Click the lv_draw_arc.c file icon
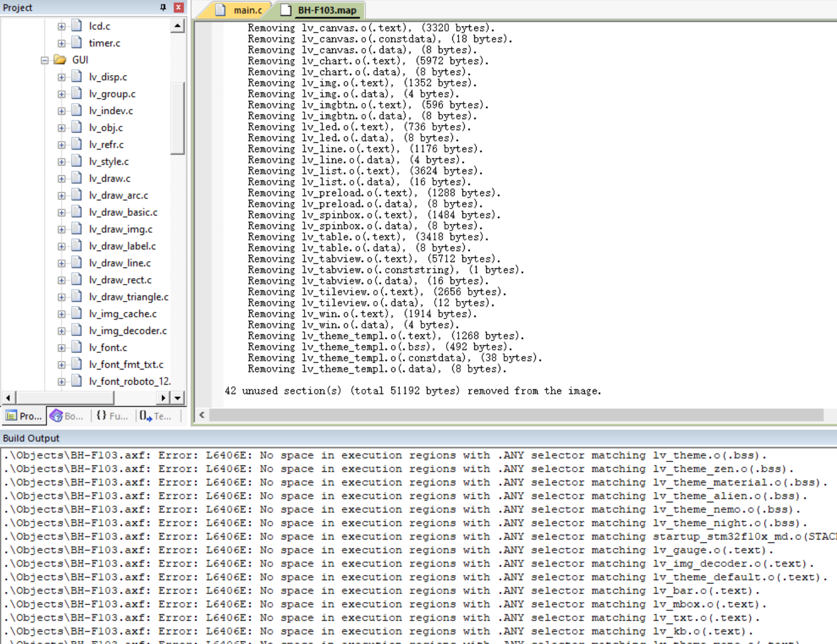 pos(77,195)
